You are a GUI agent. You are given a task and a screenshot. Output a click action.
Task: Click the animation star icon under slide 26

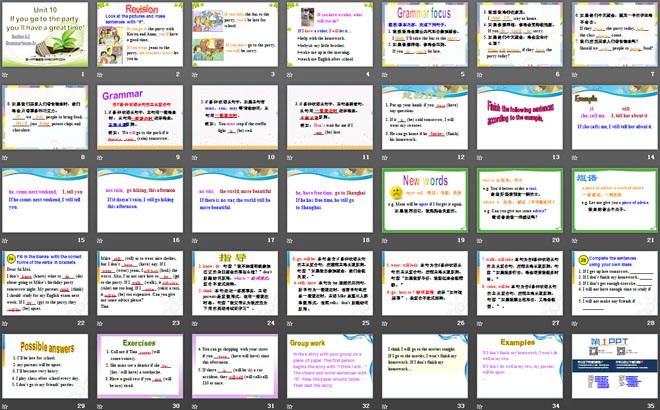point(385,323)
